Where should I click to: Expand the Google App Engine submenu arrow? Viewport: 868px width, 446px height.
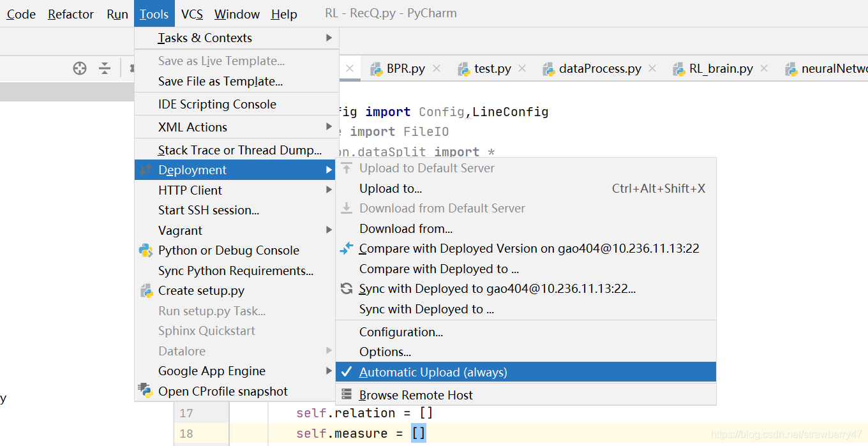pos(329,371)
